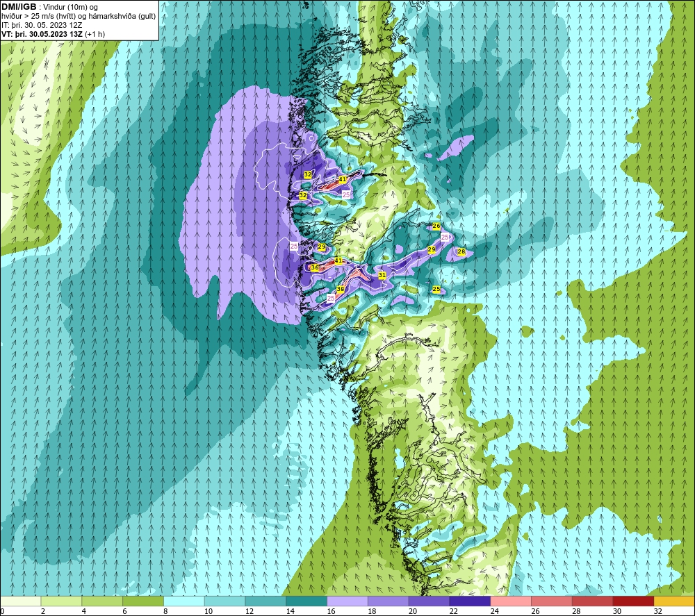Select the teal 12–14 m/s legend swatch
Image resolution: width=695 pixels, height=616 pixels.
pyautogui.click(x=265, y=601)
